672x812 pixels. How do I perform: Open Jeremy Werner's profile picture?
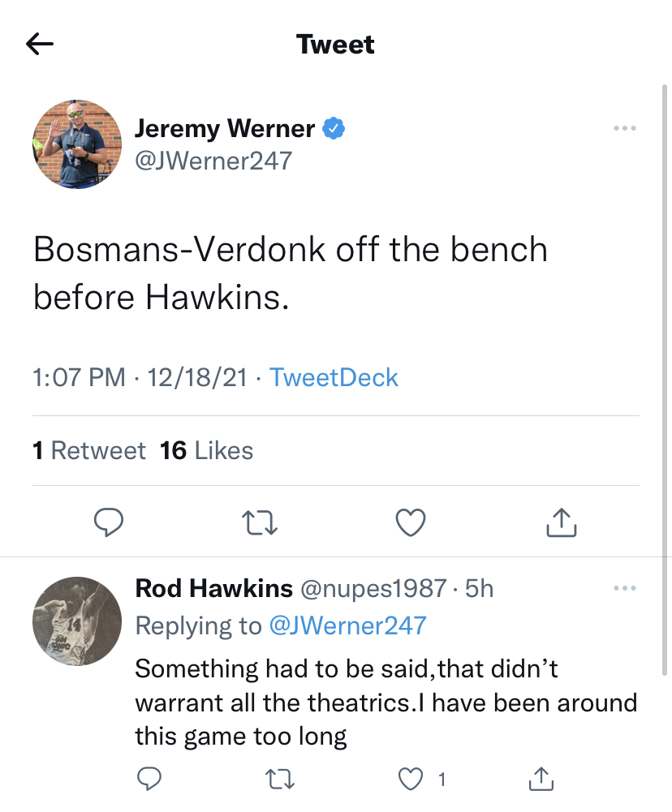pyautogui.click(x=77, y=144)
